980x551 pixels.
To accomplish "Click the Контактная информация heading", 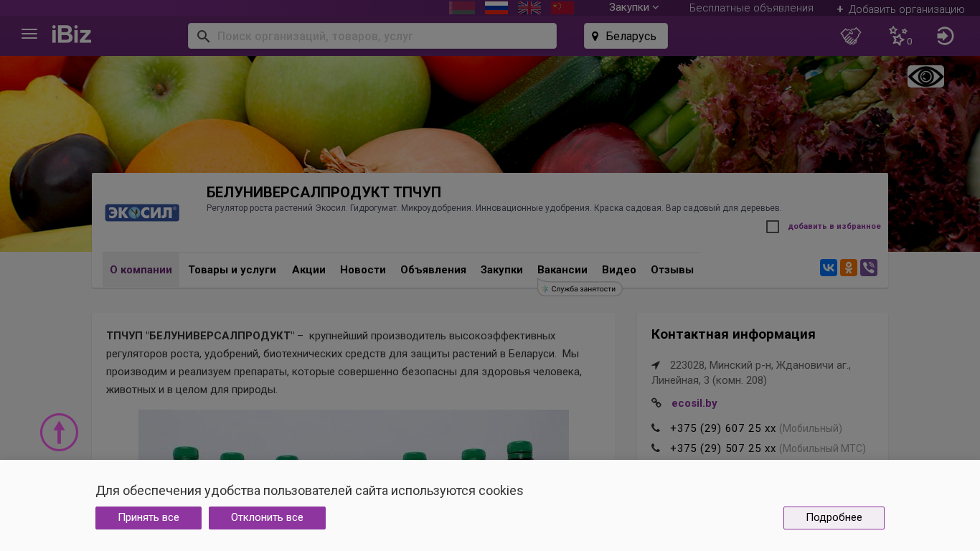I will pos(733,334).
